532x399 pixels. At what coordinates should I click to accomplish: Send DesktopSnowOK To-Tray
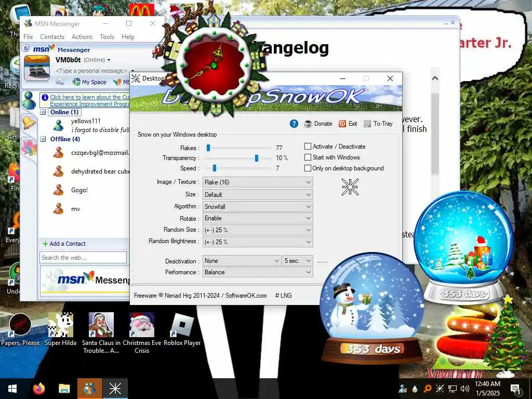378,124
